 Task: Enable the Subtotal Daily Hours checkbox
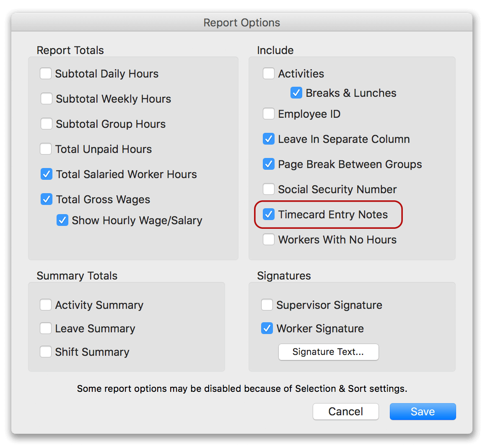click(46, 73)
